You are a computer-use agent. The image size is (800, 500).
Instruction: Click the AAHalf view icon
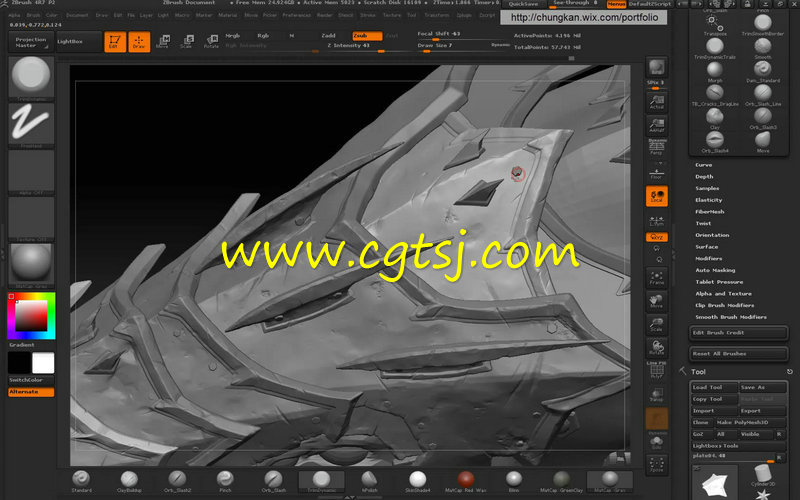coord(657,125)
